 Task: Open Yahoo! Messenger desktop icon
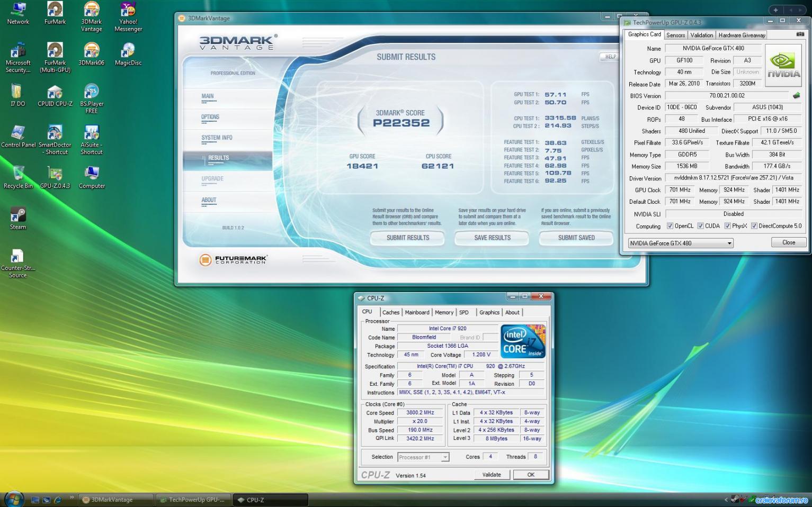point(128,16)
